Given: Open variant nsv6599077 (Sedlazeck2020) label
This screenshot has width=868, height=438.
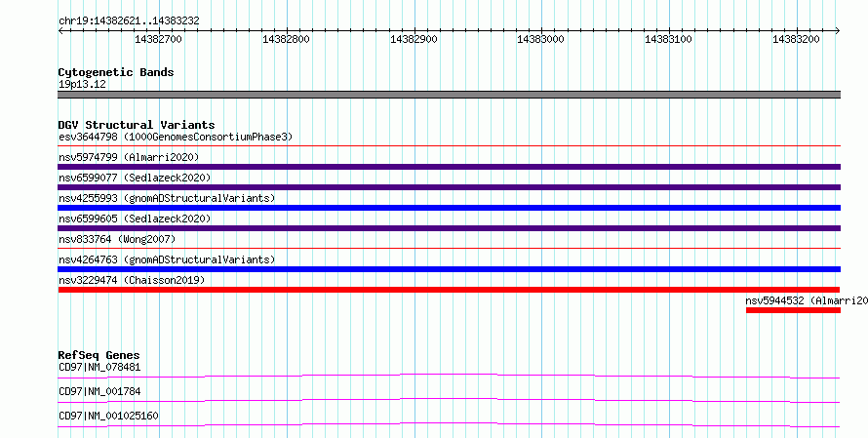Looking at the screenshot, I should tap(135, 178).
